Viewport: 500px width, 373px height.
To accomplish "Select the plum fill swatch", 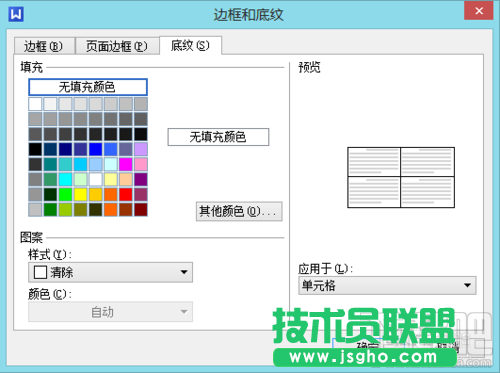I will pos(141,195).
